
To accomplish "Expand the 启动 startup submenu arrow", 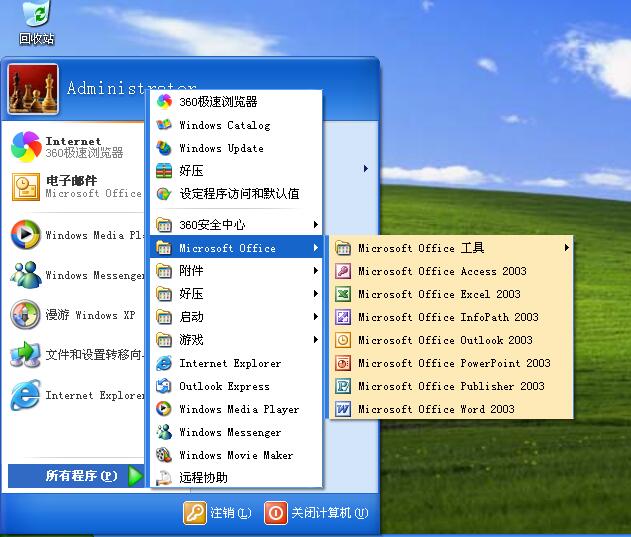I will 316,317.
